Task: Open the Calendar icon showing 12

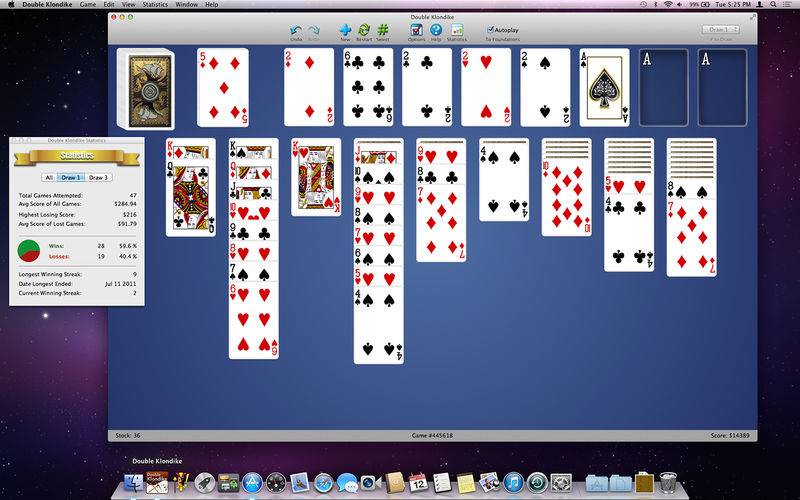Action: [x=418, y=483]
